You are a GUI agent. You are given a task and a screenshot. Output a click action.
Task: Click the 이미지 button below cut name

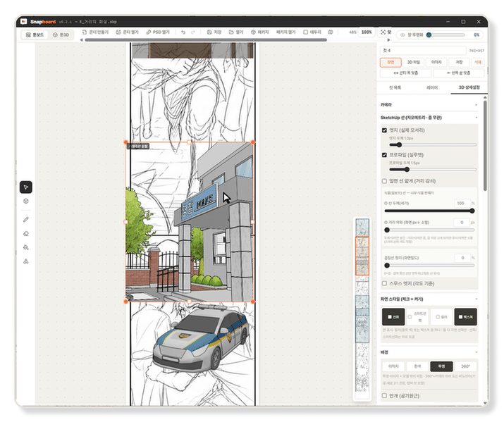[x=436, y=62]
